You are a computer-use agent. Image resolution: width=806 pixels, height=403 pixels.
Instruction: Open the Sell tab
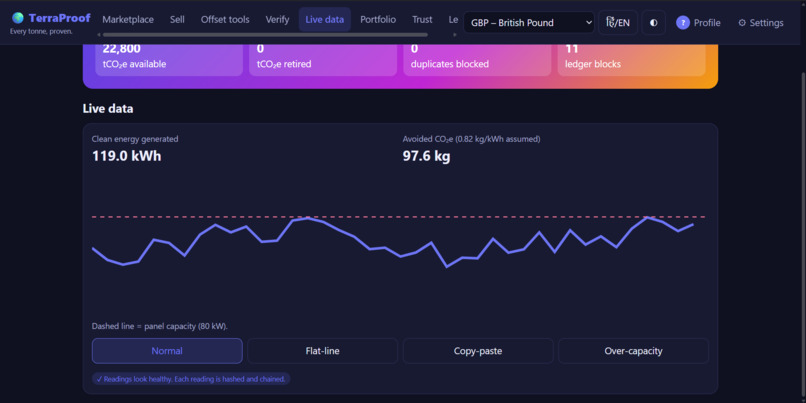[x=177, y=20]
